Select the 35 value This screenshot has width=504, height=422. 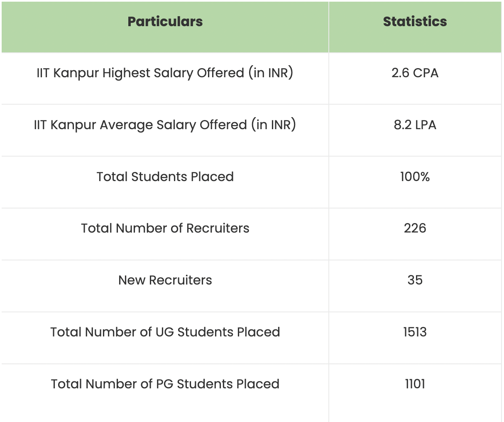(x=415, y=280)
